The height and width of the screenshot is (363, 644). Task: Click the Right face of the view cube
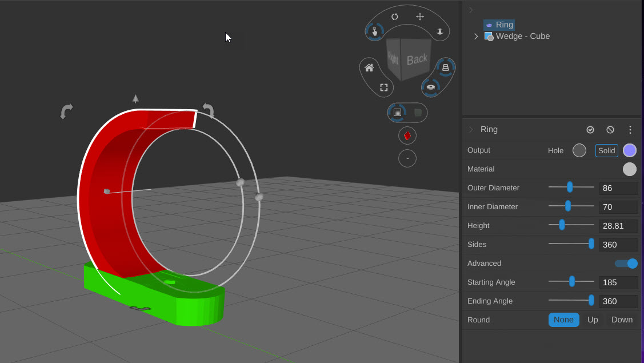pyautogui.click(x=394, y=58)
